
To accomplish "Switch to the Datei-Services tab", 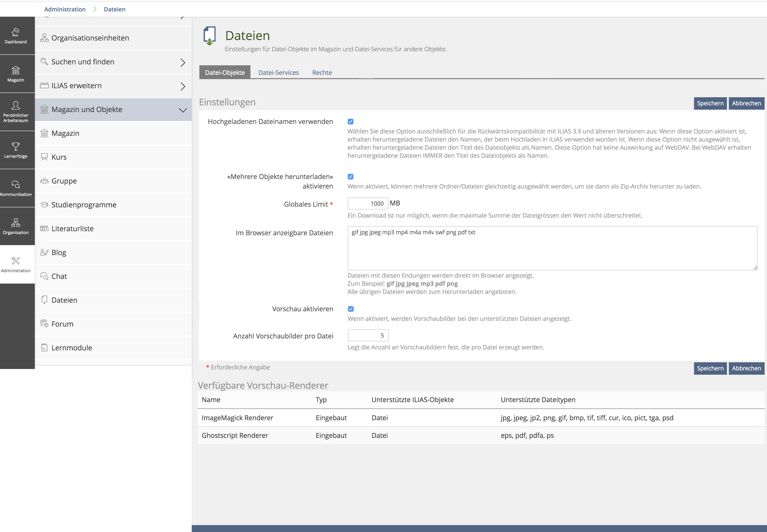I will [279, 73].
